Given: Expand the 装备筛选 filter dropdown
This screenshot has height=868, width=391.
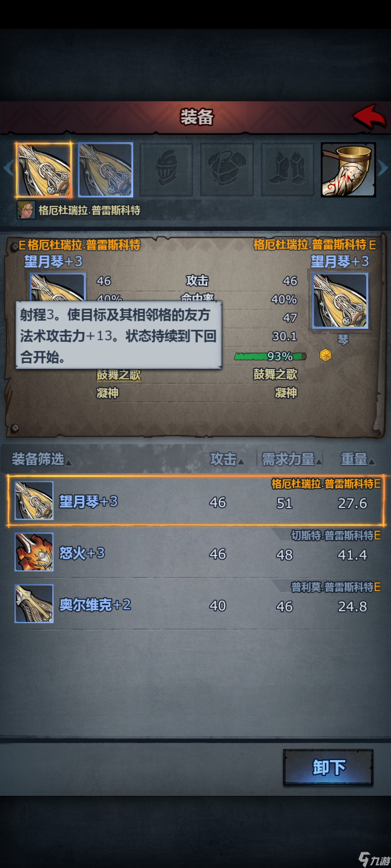Looking at the screenshot, I should [x=42, y=459].
